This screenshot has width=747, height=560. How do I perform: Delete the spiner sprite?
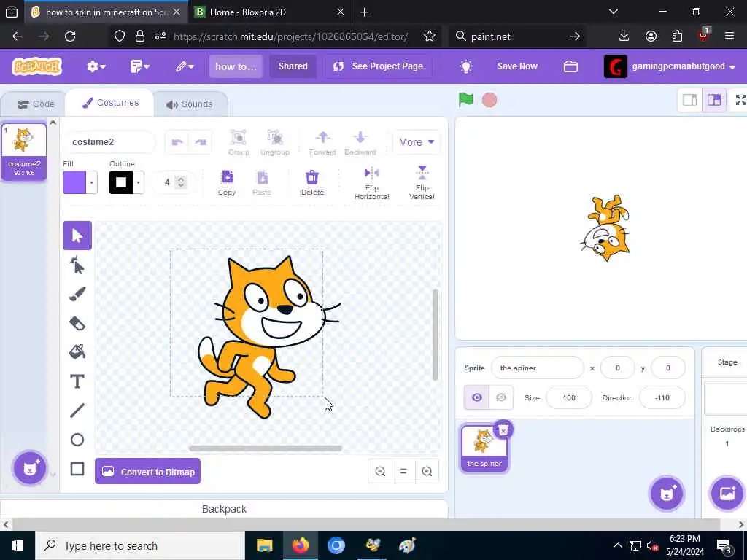pyautogui.click(x=503, y=430)
